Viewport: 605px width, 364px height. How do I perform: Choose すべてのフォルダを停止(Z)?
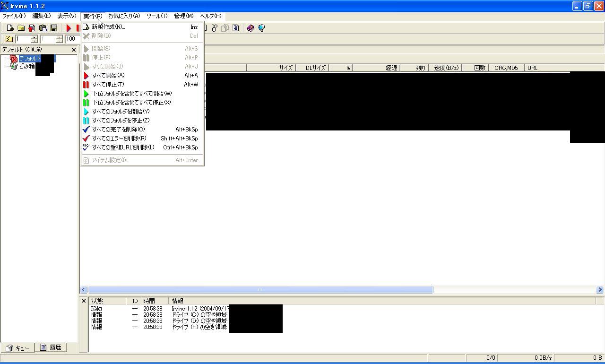[x=142, y=121]
